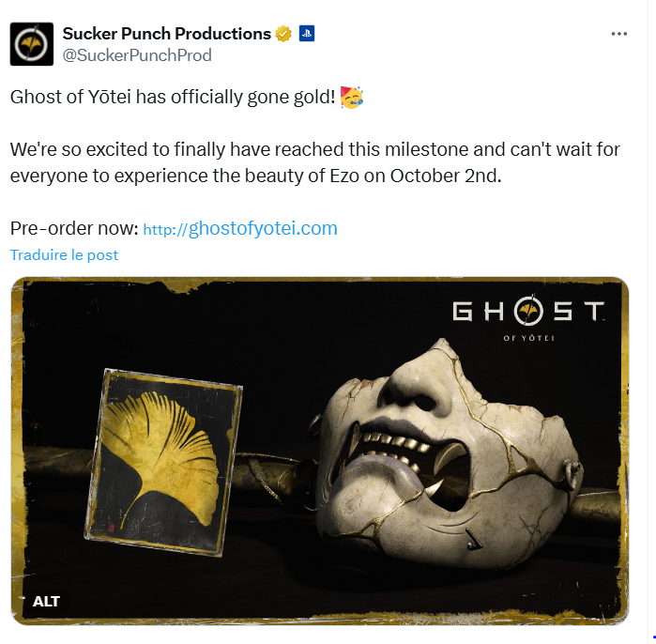Click the PlayStation affiliate badge
This screenshot has height=644, width=656.
tap(307, 34)
